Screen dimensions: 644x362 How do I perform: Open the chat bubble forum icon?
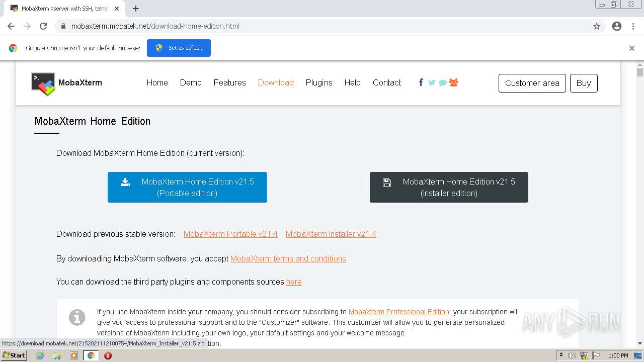tap(443, 83)
